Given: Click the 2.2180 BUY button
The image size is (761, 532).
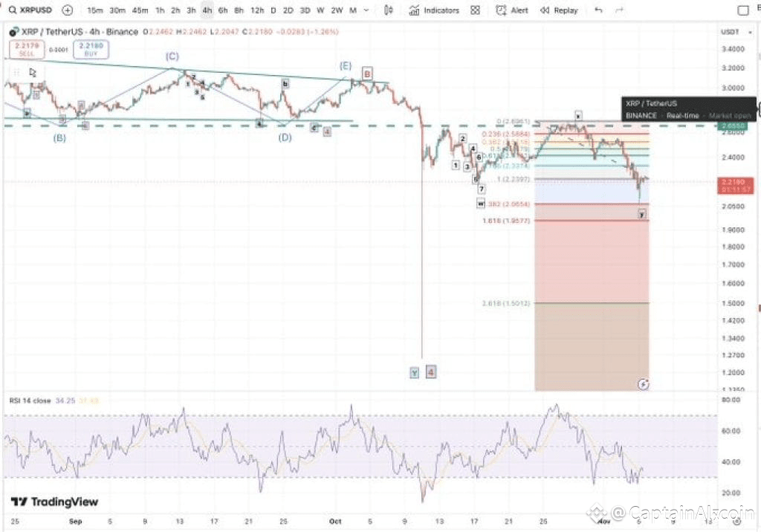Looking at the screenshot, I should (91, 50).
